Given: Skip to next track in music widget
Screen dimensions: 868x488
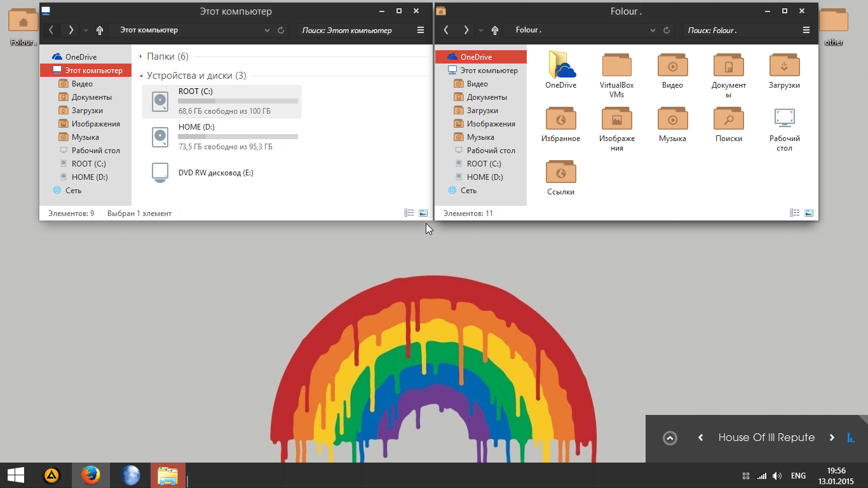Looking at the screenshot, I should [x=831, y=437].
